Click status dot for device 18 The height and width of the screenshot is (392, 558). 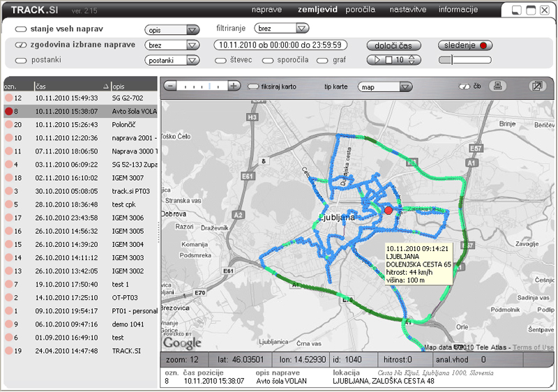[8, 178]
